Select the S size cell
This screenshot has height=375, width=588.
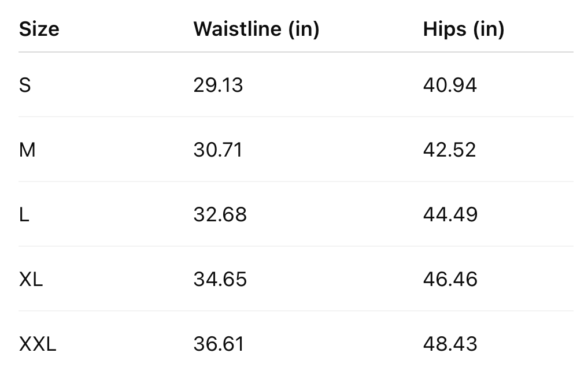click(25, 85)
